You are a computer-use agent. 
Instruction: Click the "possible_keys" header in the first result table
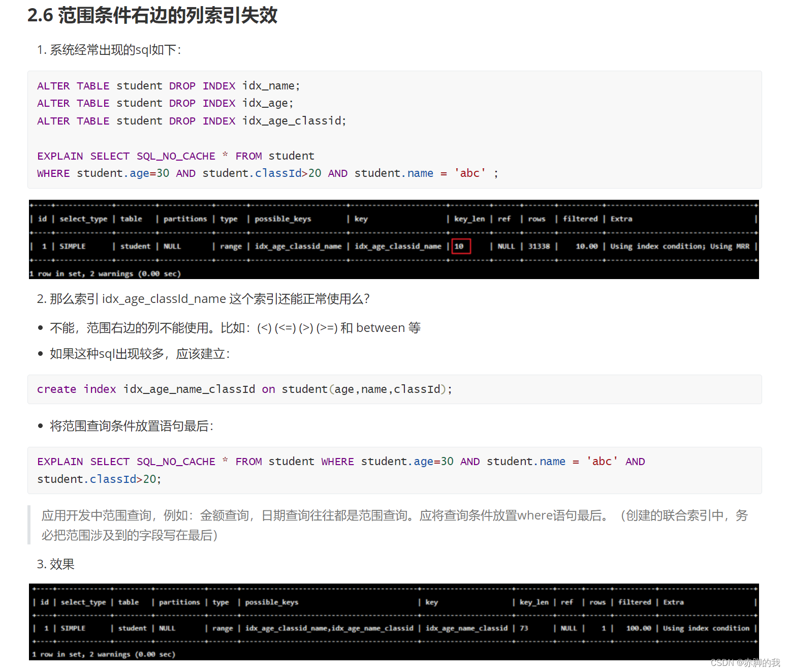(283, 219)
